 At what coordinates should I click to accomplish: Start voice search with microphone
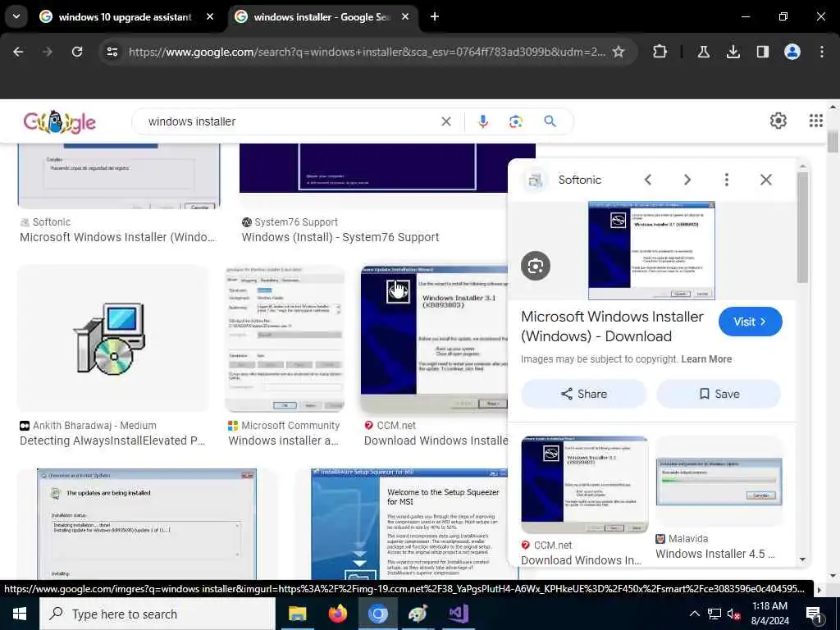[x=482, y=121]
